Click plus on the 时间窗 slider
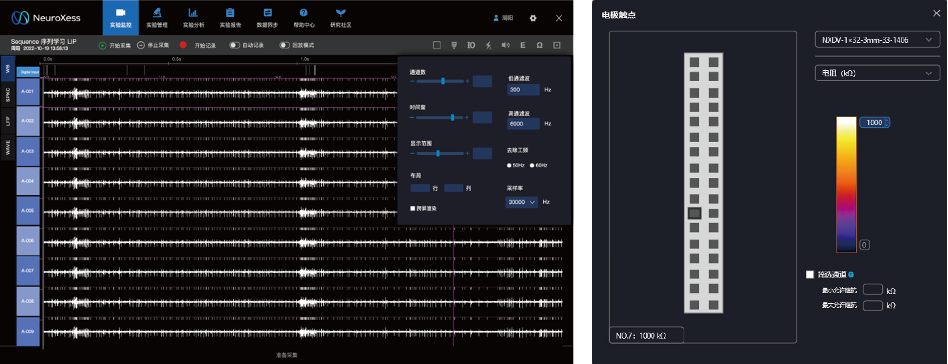Viewport: 948px width, 364px height. [467, 117]
